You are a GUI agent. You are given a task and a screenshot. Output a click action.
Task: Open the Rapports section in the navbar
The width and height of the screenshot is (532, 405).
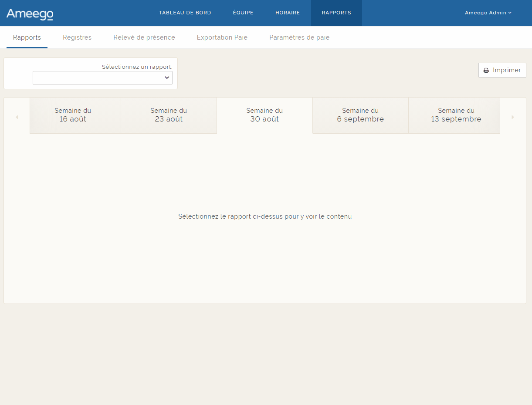pyautogui.click(x=336, y=13)
